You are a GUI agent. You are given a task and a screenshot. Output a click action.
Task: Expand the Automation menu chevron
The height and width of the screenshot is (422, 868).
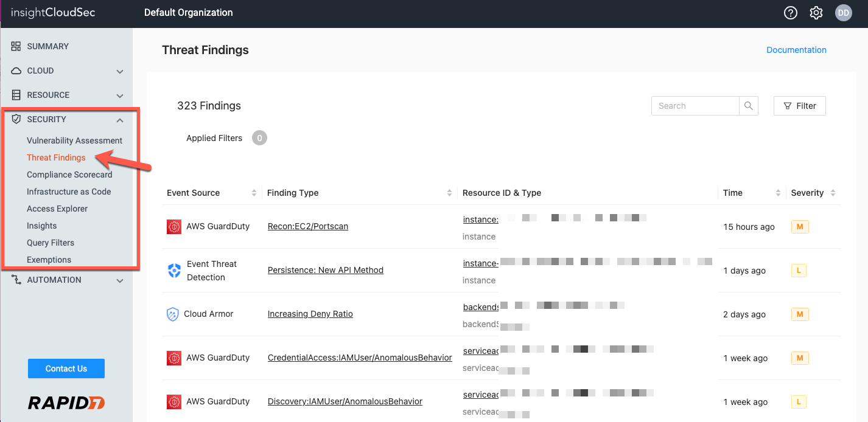click(120, 280)
